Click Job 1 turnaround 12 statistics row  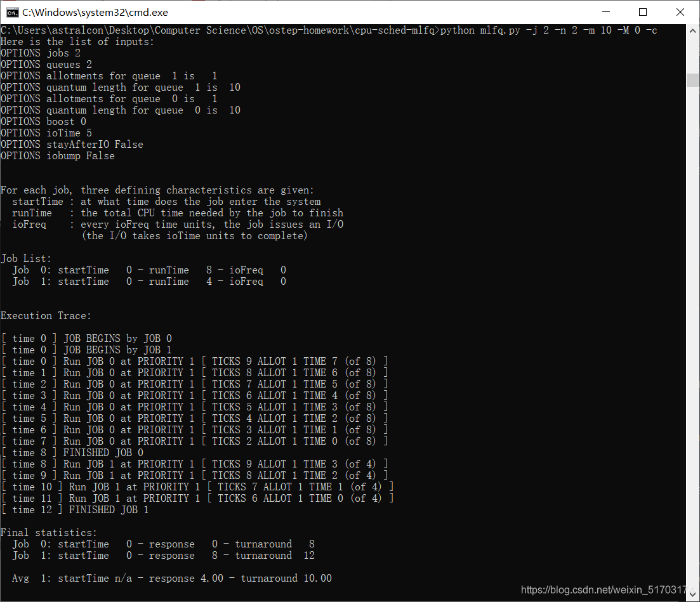pos(163,556)
